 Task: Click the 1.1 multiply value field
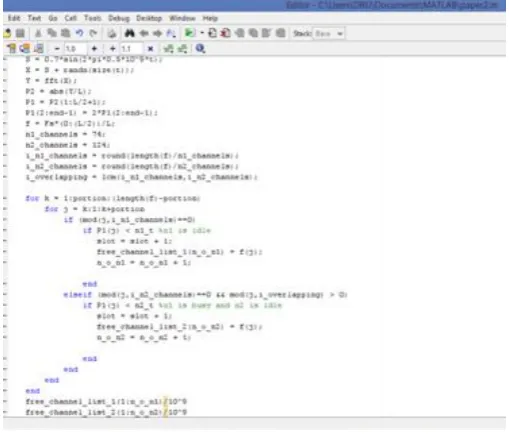[x=131, y=49]
